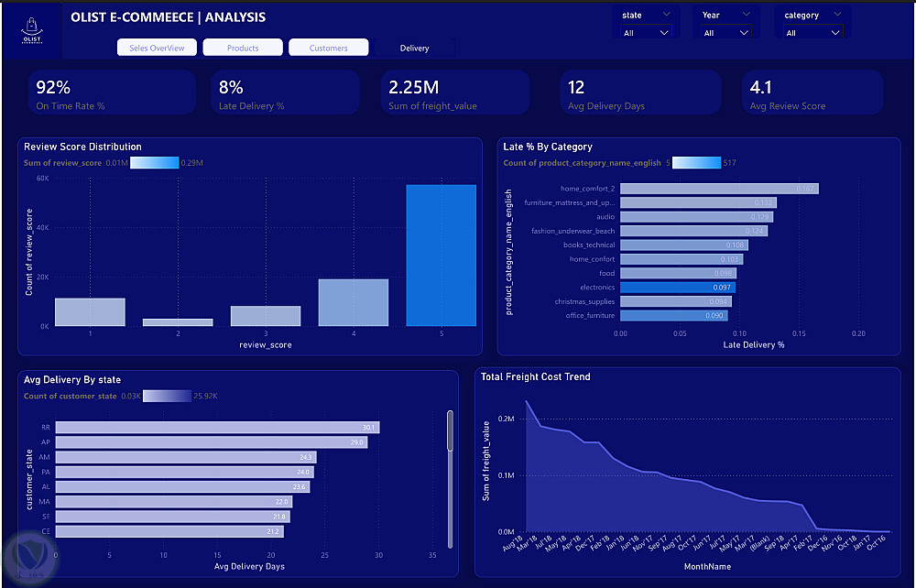Go to the Customers page

[328, 48]
